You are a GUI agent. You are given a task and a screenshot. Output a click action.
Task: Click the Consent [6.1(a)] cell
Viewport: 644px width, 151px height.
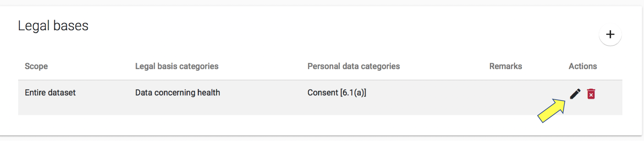pyautogui.click(x=337, y=93)
